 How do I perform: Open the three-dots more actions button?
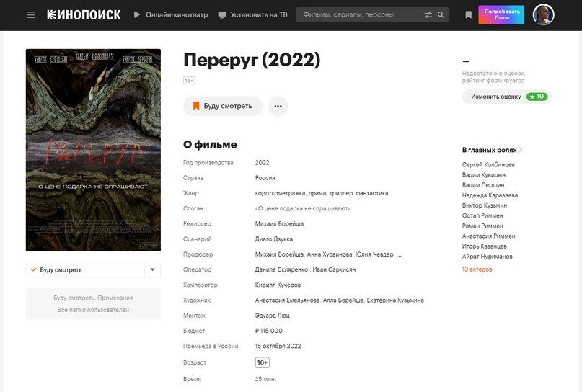(x=278, y=106)
